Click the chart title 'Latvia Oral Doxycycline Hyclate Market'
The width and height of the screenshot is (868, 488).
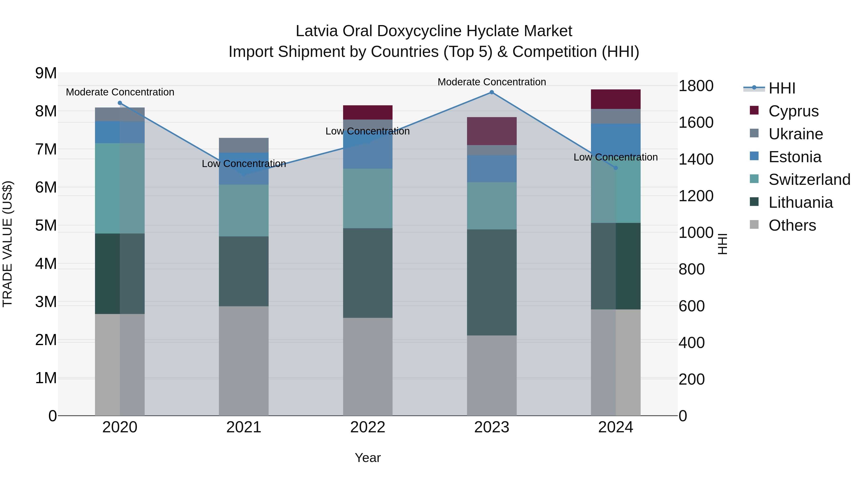click(434, 31)
